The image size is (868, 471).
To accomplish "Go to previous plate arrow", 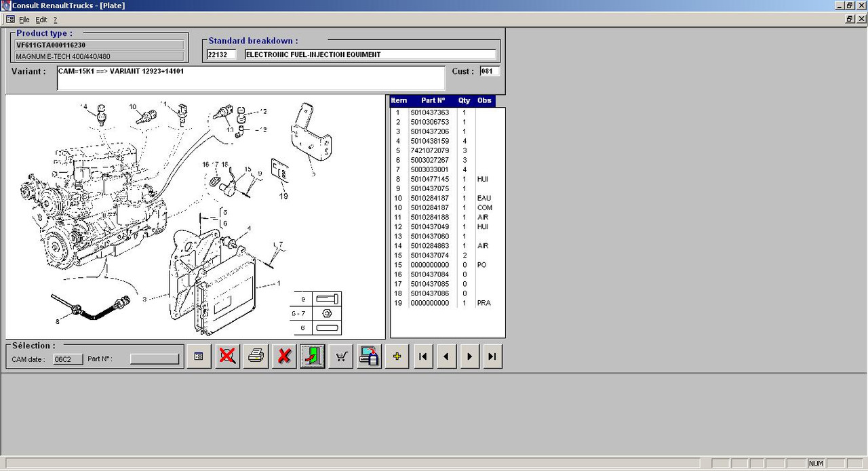I will (x=446, y=356).
